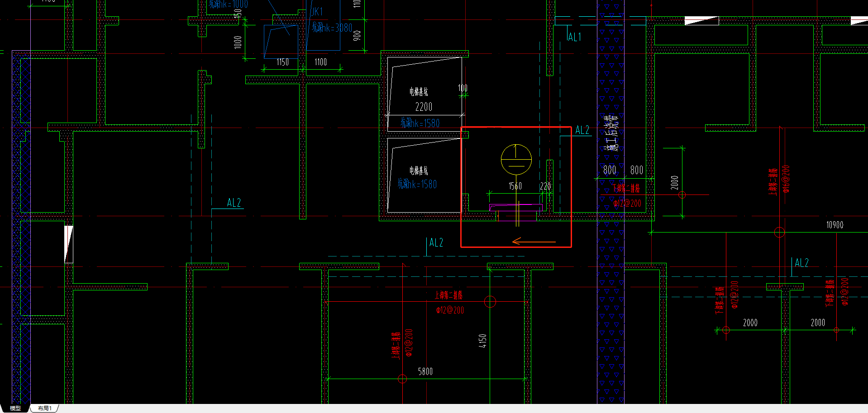
Task: Select the right horizontal 2000 dimension
Action: (x=817, y=323)
